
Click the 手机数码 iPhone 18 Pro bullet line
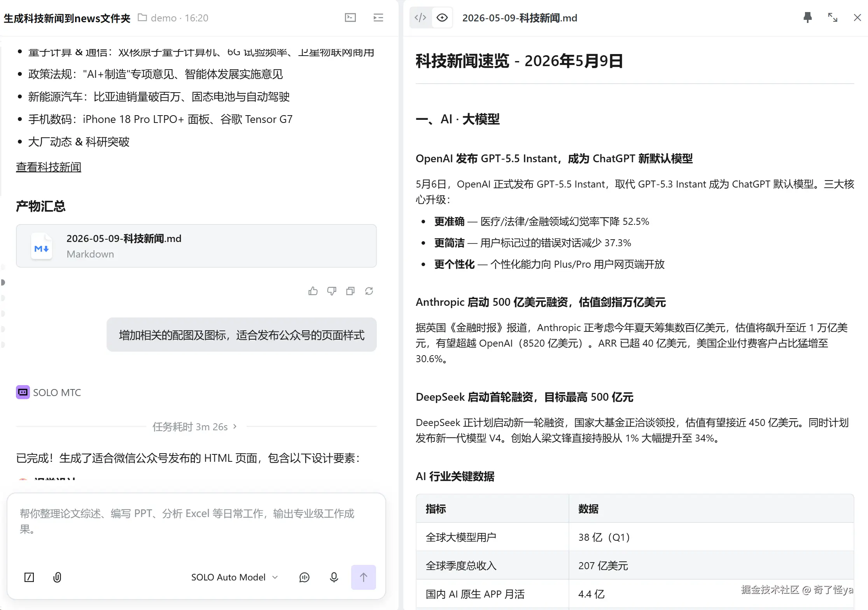160,119
